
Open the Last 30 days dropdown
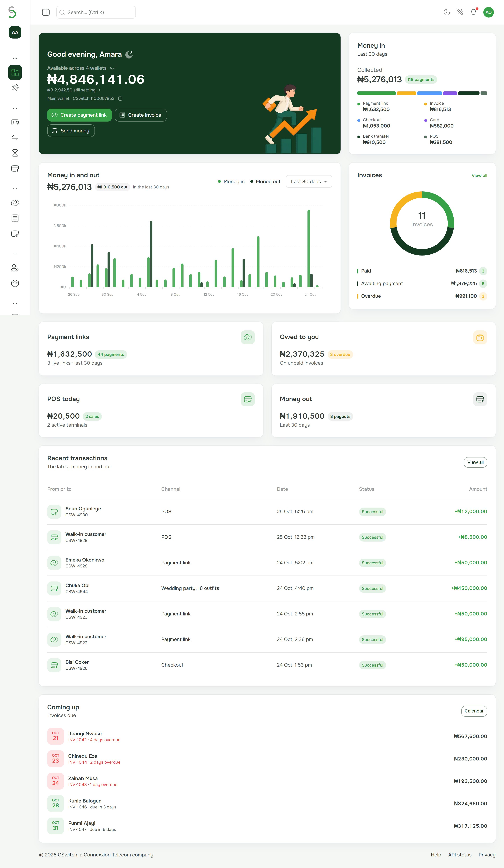point(309,181)
